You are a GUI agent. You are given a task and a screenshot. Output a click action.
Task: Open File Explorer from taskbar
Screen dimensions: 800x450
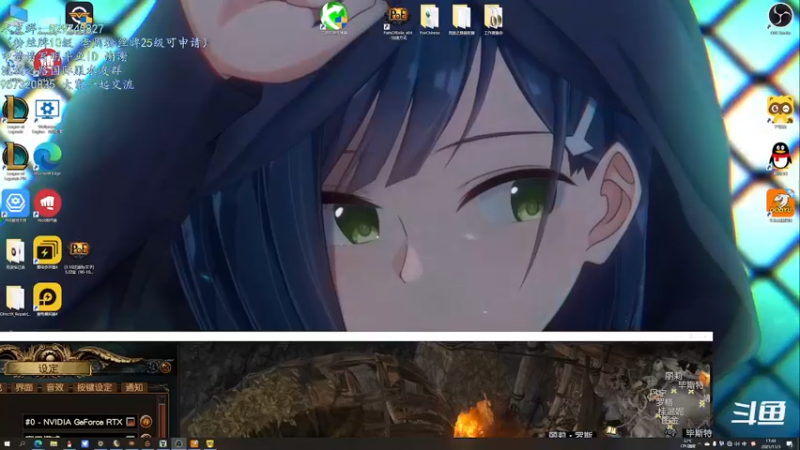tap(54, 444)
